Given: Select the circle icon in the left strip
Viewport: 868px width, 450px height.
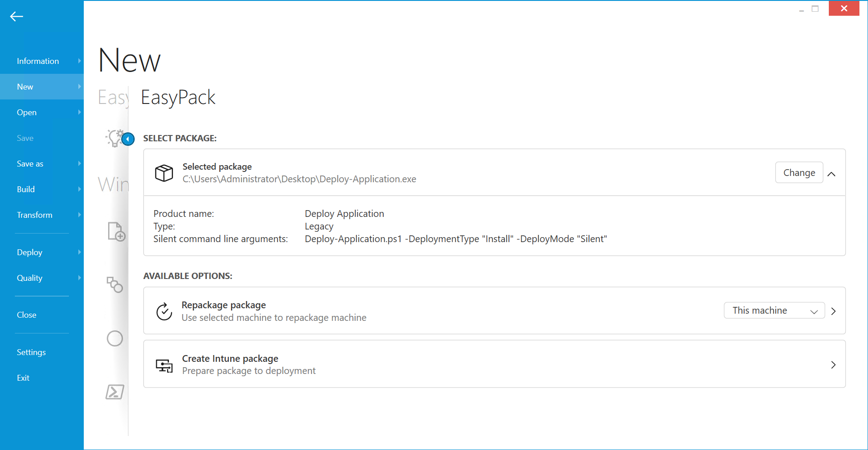Looking at the screenshot, I should click(115, 338).
